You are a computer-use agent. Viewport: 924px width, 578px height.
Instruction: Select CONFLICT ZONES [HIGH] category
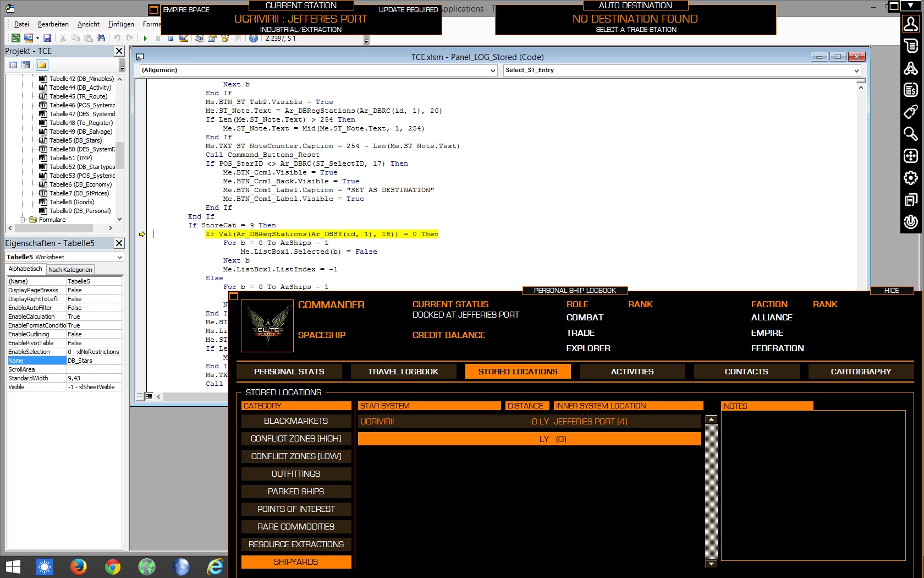tap(296, 439)
